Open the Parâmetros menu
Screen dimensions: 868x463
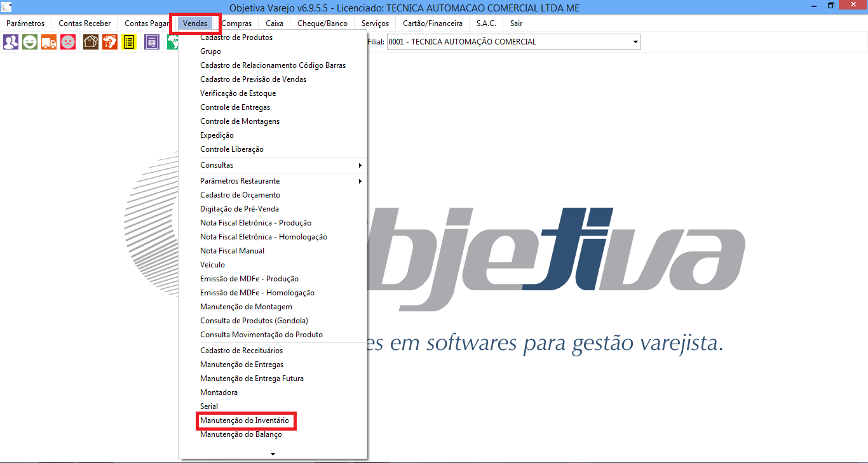coord(25,23)
